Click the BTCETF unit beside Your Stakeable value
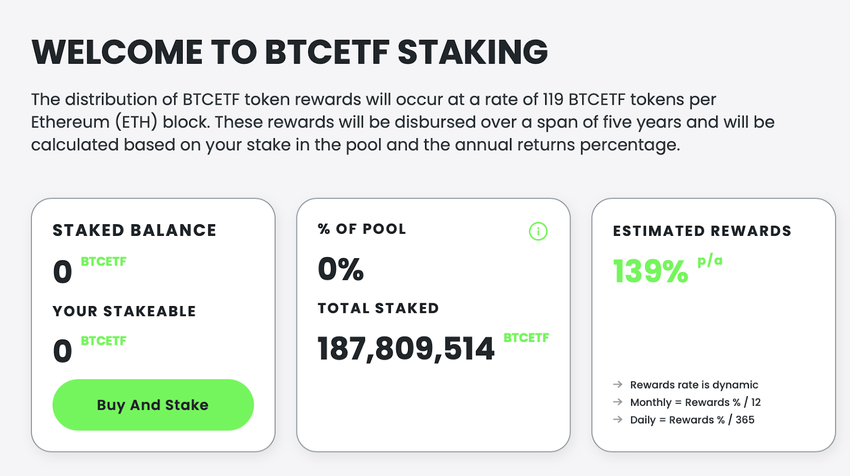This screenshot has width=850, height=476. [104, 342]
